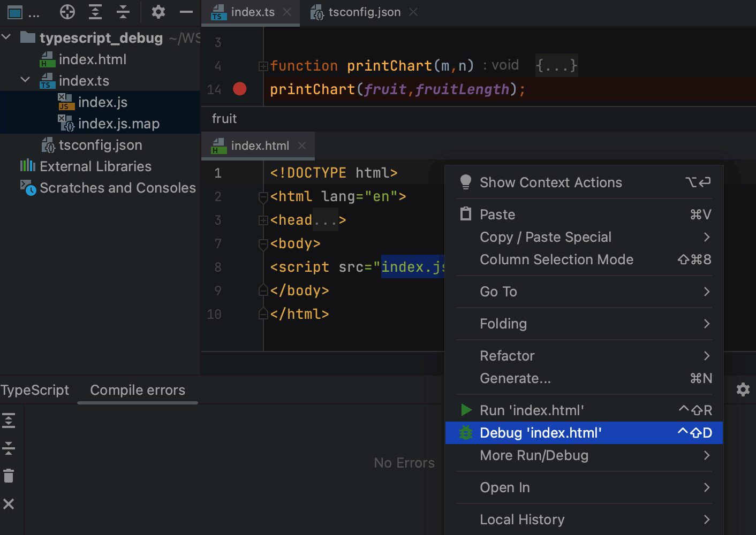This screenshot has height=535, width=756.
Task: Close the index.html editor tab
Action: 302,146
